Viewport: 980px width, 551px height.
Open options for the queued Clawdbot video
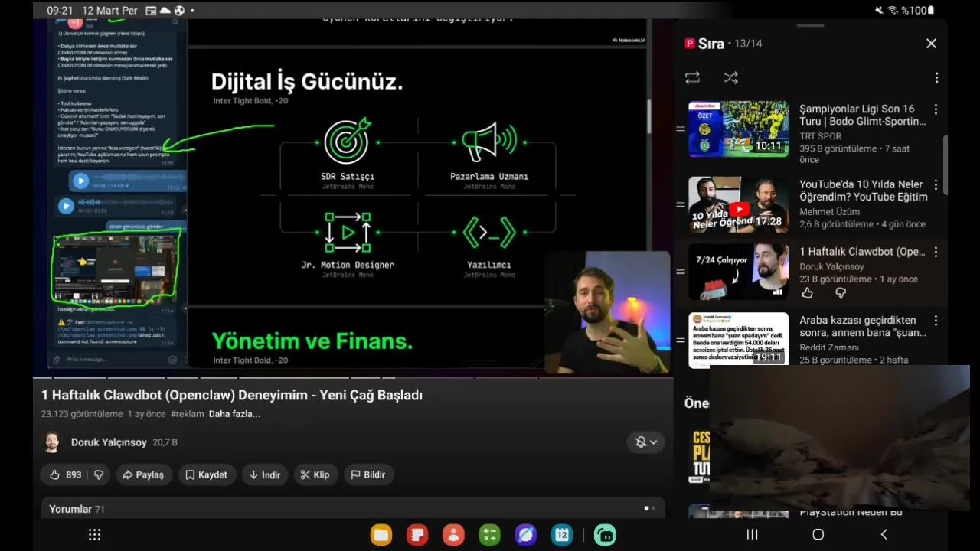pos(936,252)
